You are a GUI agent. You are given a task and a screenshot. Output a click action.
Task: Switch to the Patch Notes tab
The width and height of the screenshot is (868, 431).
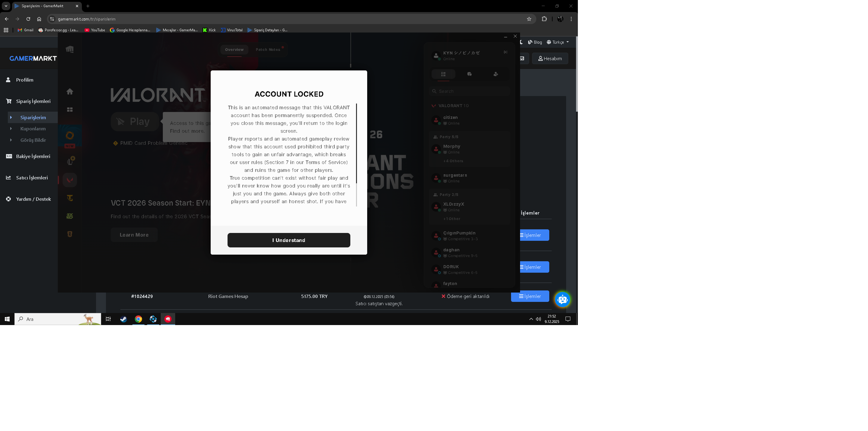tap(268, 50)
